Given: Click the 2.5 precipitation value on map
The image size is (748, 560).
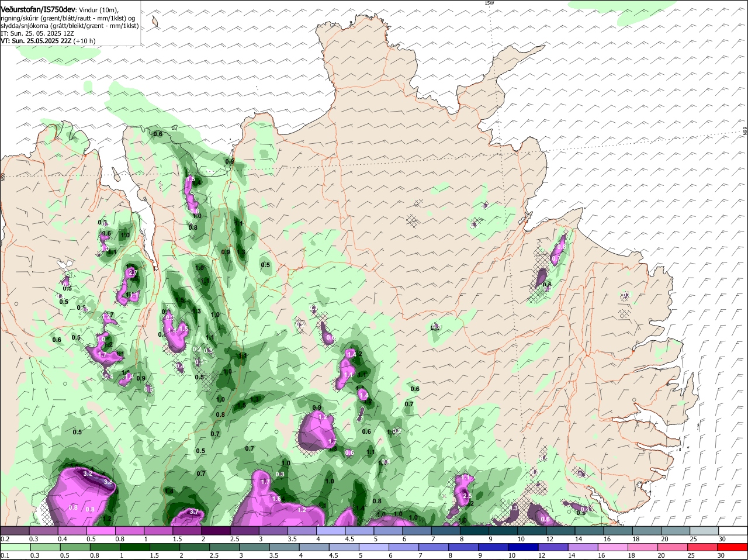Looking at the screenshot, I should click(467, 496).
